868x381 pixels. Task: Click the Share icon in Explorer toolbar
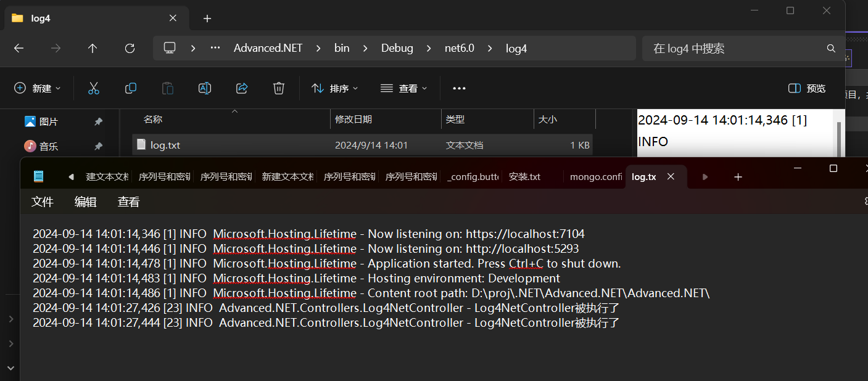click(242, 88)
